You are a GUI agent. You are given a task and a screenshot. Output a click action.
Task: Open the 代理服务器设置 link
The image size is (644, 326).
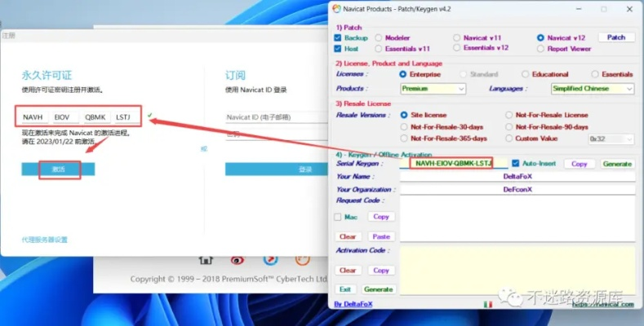[45, 240]
